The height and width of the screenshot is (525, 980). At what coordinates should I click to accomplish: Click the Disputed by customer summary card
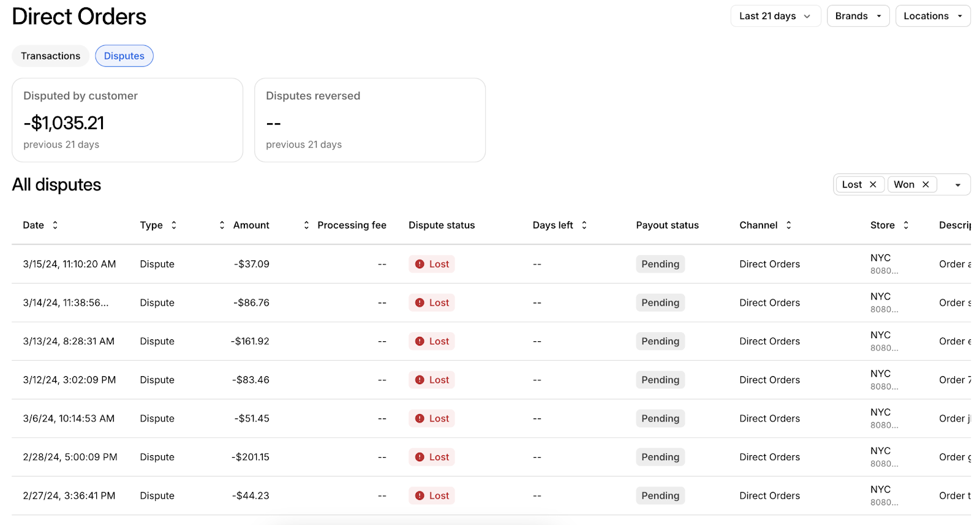tap(127, 120)
